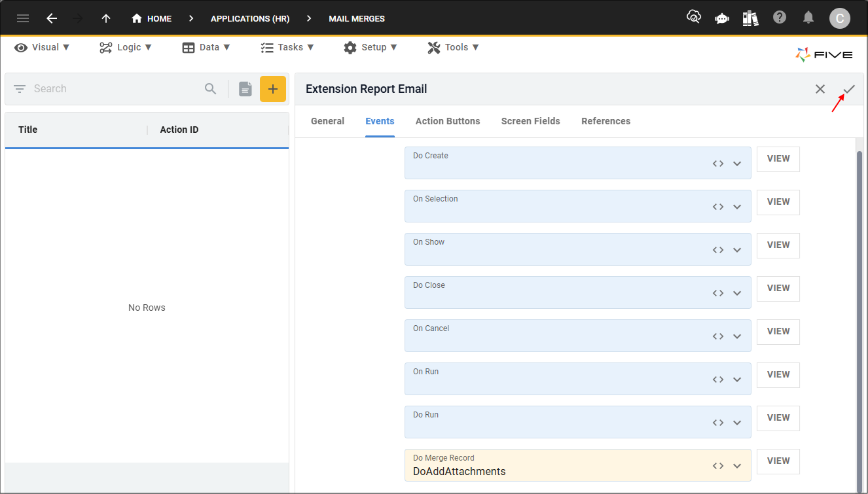Screen dimensions: 868x494
Task: Open the code editor for Do Create
Action: point(718,164)
